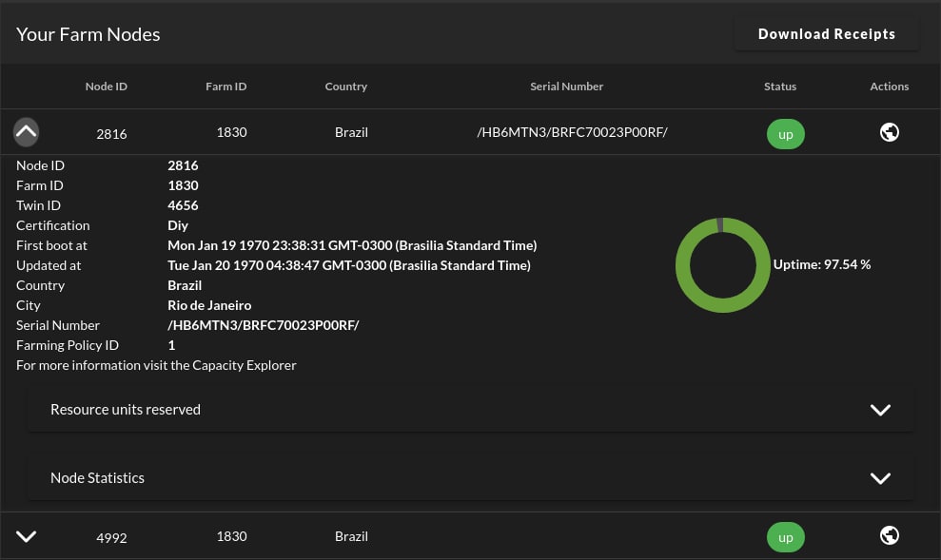
Task: Click the Resource units reserved chevron
Action: [x=879, y=410]
